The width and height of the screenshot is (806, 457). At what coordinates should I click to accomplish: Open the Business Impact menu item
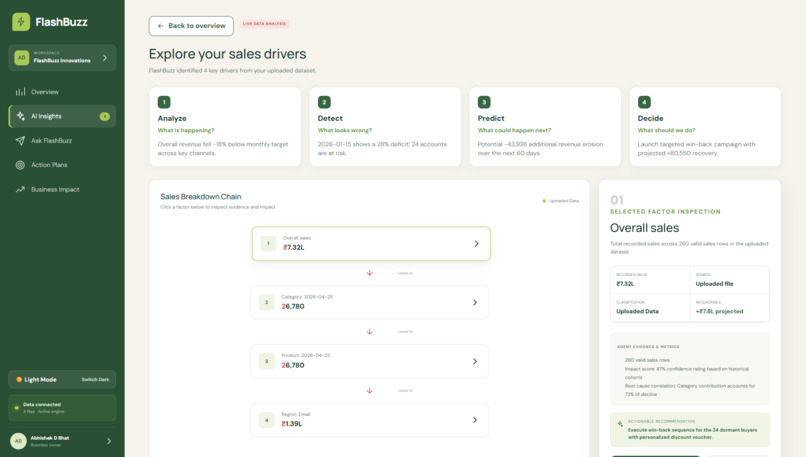[x=62, y=190]
